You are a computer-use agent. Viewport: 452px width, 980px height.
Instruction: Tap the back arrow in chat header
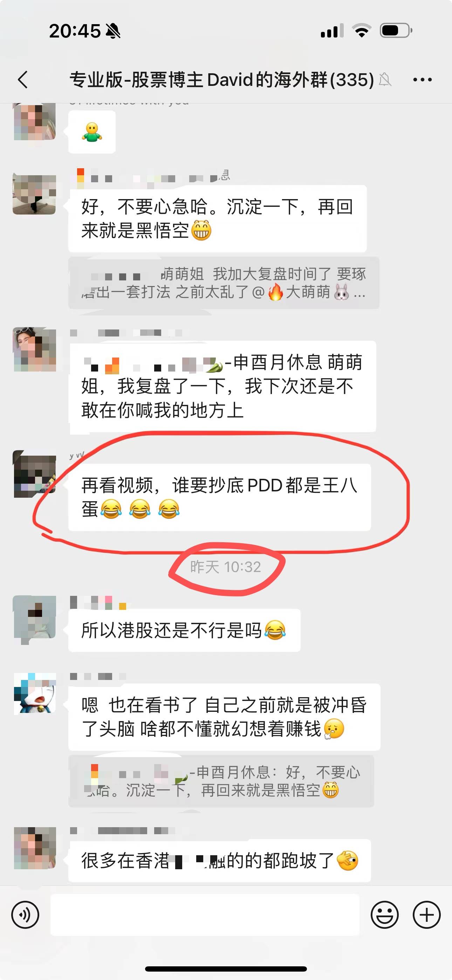coord(23,80)
